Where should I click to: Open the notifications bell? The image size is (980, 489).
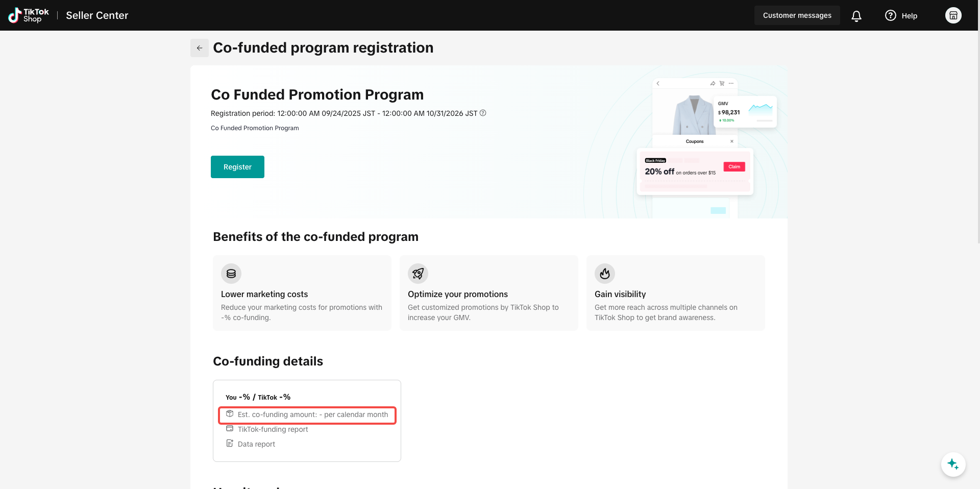[856, 16]
